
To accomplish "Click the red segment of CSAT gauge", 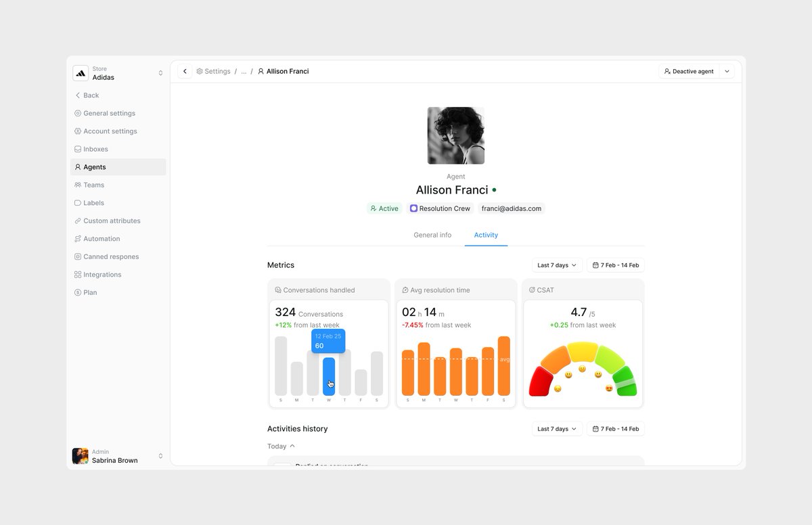I will 541,383.
